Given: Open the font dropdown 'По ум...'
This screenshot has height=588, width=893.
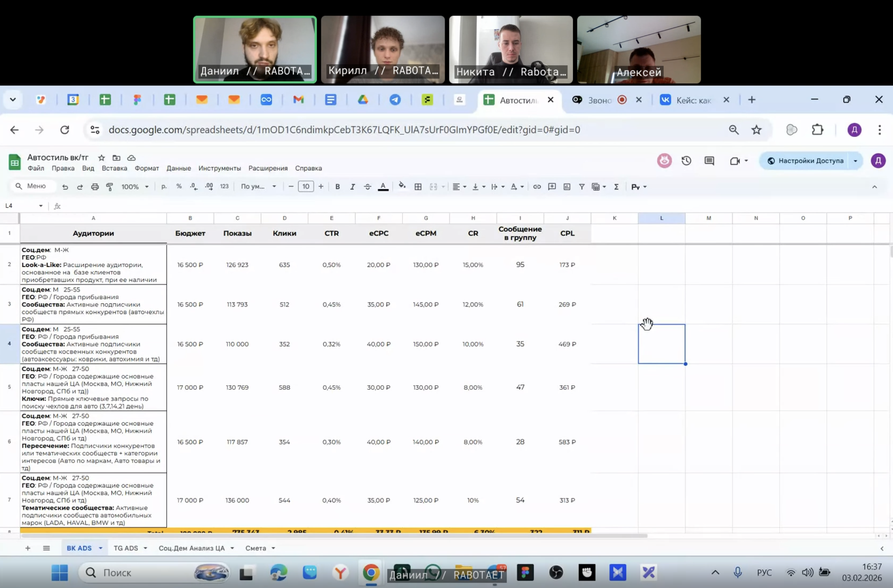Looking at the screenshot, I should (259, 186).
